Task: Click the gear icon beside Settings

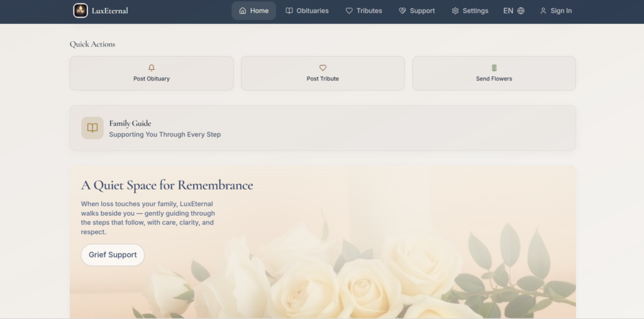Action: pyautogui.click(x=455, y=11)
